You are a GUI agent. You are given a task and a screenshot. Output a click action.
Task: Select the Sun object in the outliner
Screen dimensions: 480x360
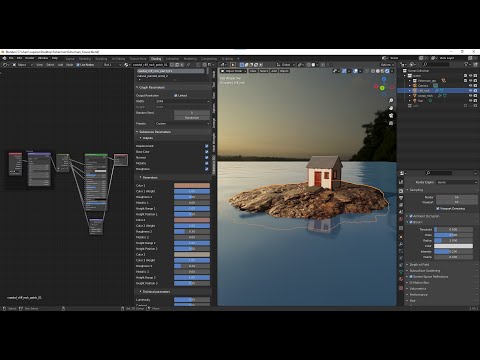tap(421, 101)
